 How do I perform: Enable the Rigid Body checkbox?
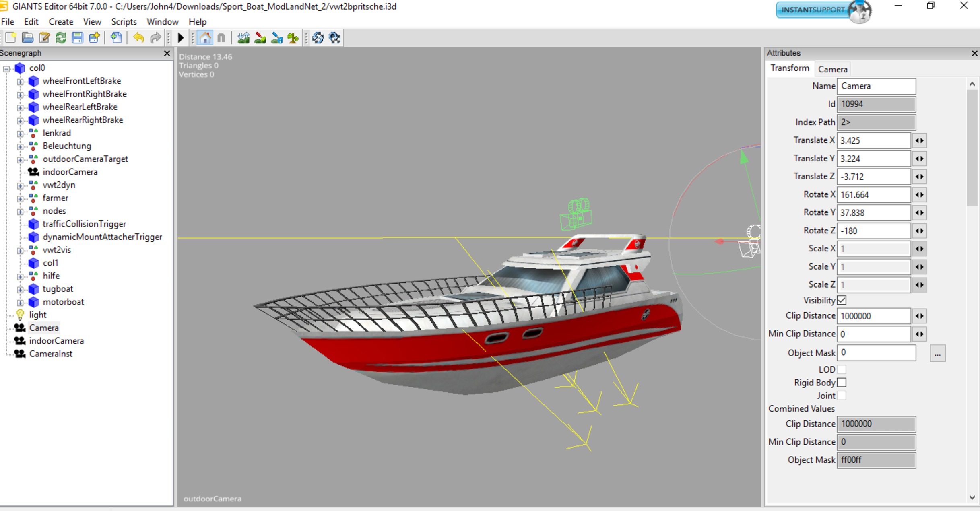842,383
